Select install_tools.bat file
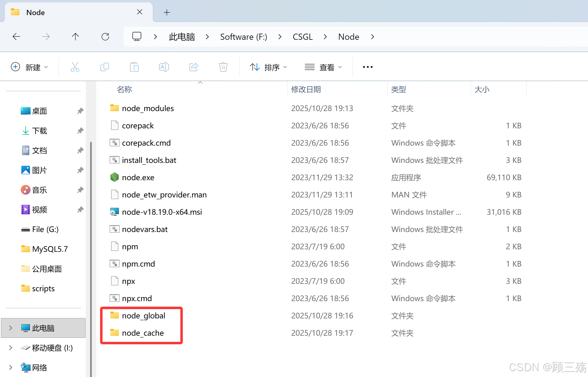 149,160
